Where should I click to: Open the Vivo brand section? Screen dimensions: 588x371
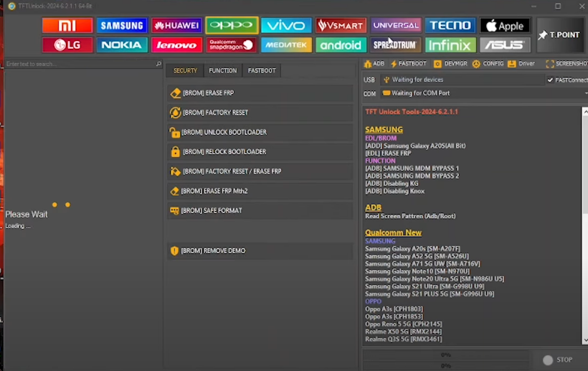(286, 26)
